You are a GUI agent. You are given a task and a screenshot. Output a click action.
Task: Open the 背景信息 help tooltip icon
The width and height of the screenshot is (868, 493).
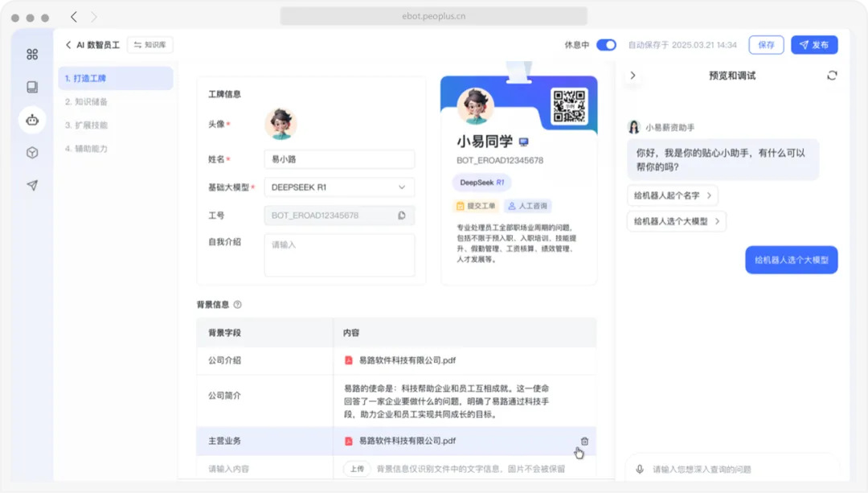point(235,304)
